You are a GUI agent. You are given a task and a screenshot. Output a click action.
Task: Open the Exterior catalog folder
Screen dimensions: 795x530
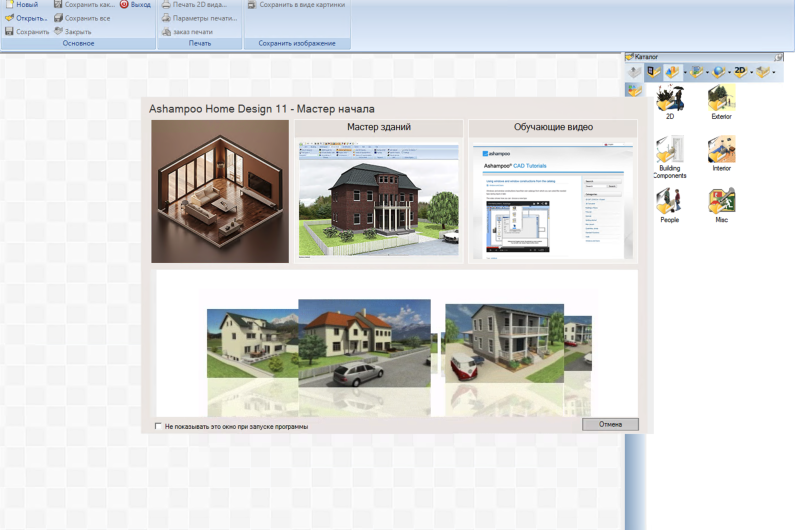[721, 103]
